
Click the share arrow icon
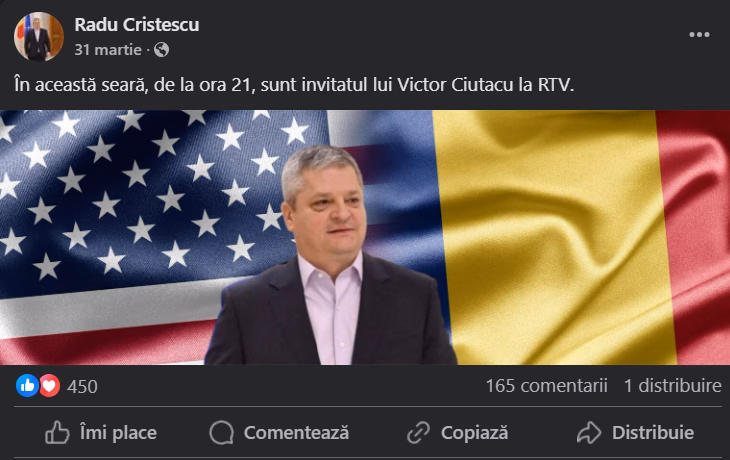589,433
